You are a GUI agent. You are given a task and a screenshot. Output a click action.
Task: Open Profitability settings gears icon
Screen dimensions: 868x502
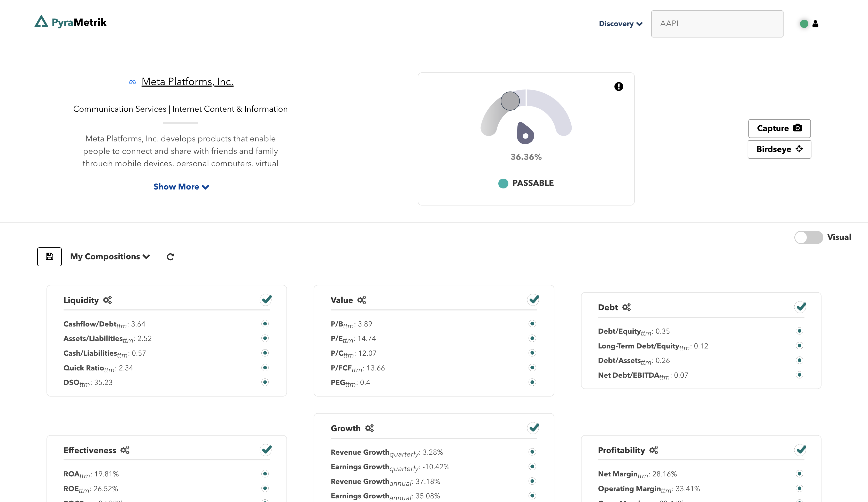pos(654,450)
